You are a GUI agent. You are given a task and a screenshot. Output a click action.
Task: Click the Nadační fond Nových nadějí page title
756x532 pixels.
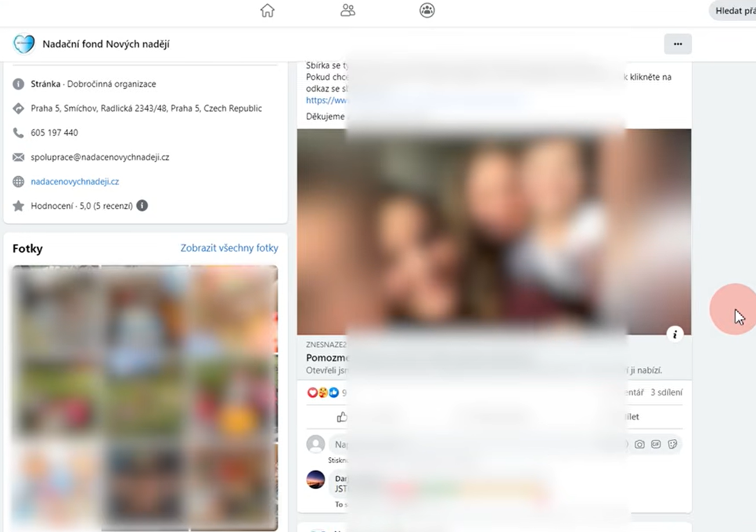click(x=106, y=44)
